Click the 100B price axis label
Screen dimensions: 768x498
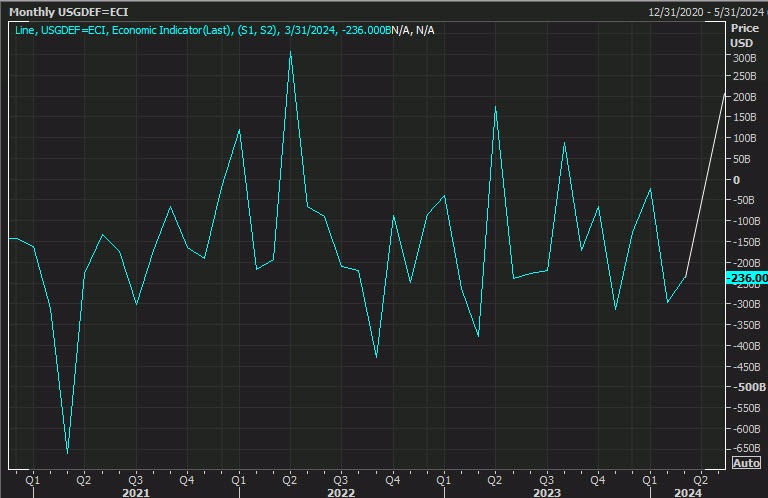tap(744, 138)
